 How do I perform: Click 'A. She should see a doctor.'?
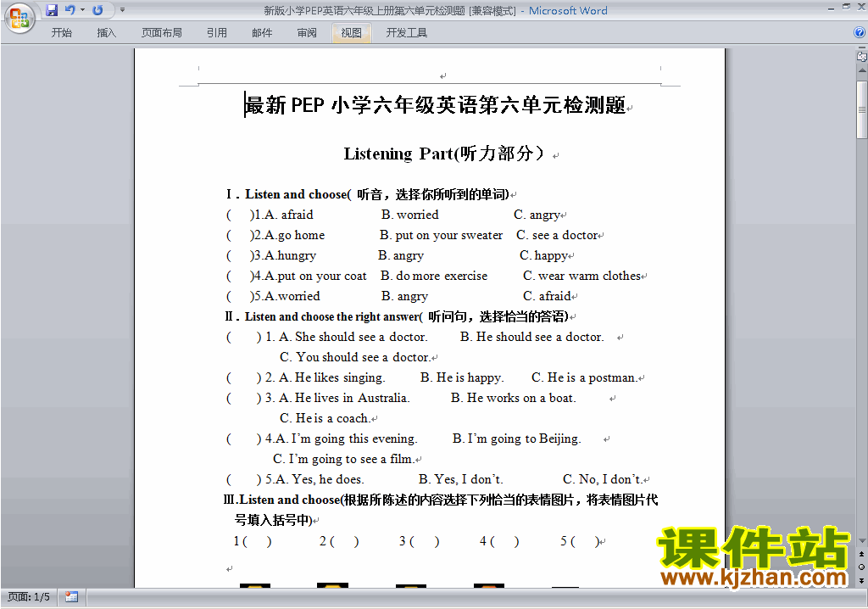[x=353, y=337]
